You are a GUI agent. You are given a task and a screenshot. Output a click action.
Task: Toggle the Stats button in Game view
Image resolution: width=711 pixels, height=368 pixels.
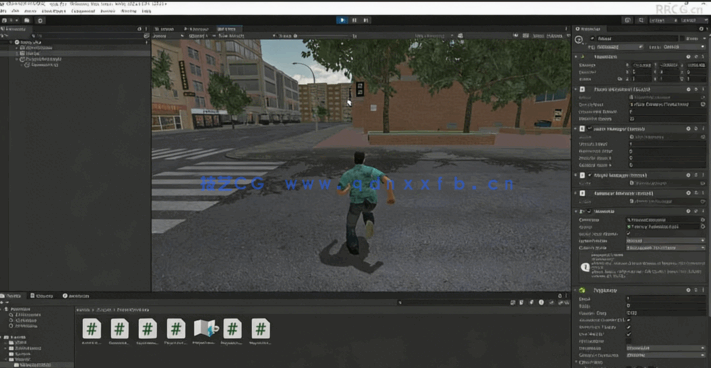[x=538, y=36]
